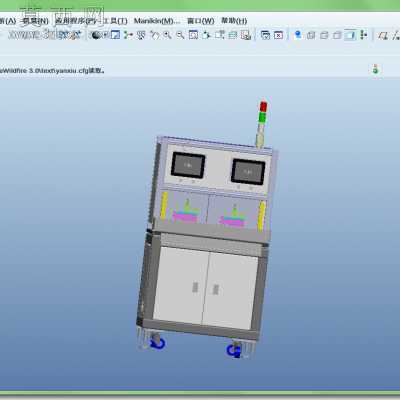
Task: Click the Zoom Out magnifier icon
Action: point(180,35)
